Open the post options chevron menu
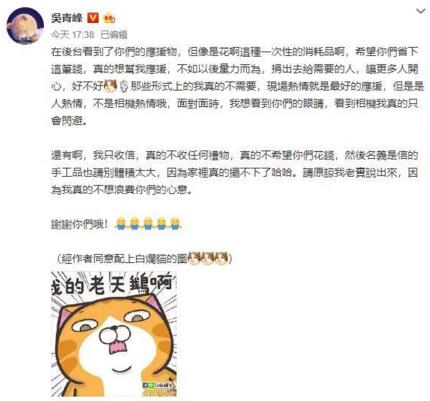430x401 pixels. tap(421, 11)
